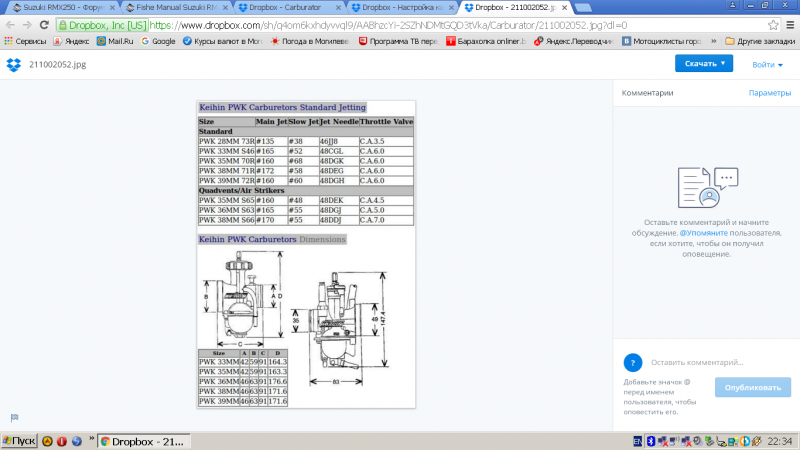Open the Сервисы apps bookmark

[x=25, y=41]
